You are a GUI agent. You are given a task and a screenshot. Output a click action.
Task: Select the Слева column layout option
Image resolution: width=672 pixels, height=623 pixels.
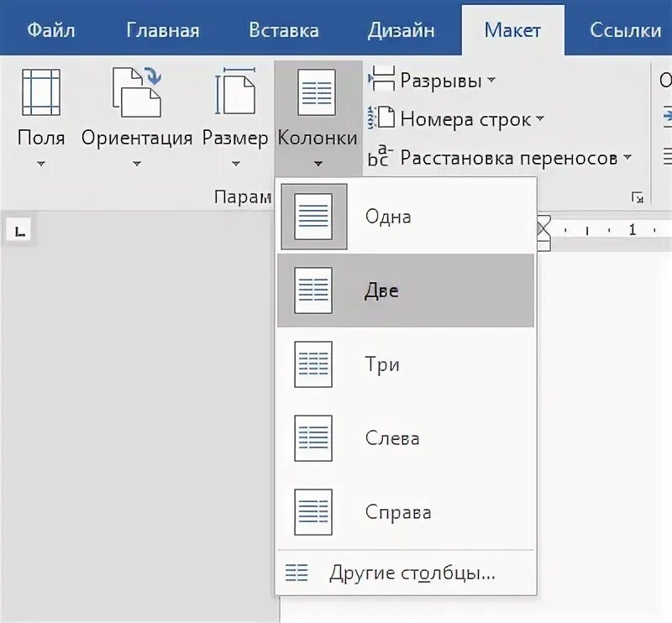(312, 437)
